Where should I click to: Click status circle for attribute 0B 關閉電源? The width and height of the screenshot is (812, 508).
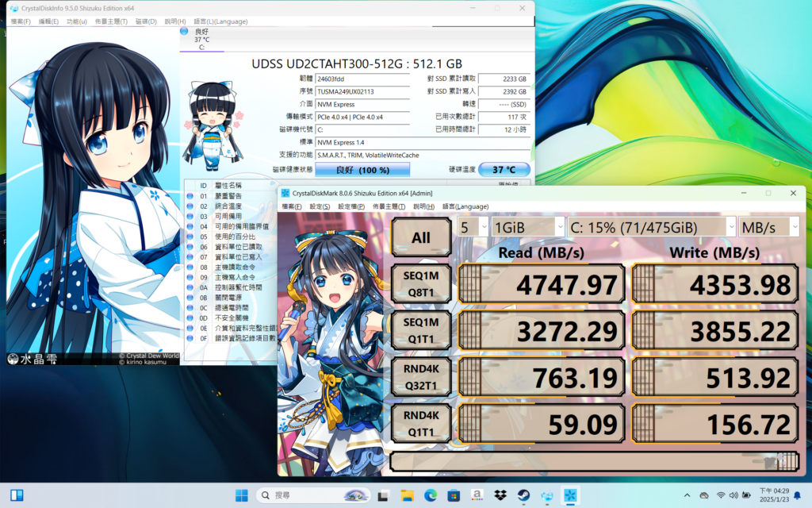coord(190,298)
